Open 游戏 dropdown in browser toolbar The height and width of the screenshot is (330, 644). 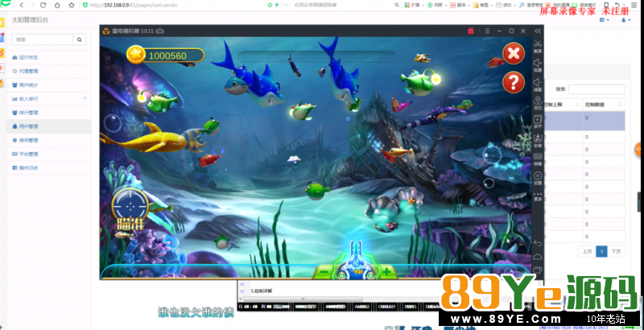(506, 5)
